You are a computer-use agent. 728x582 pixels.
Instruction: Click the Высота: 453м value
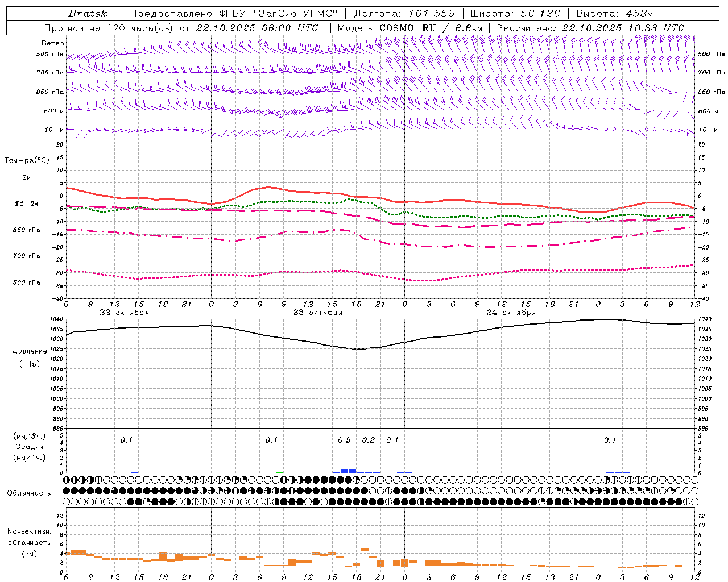614,14
